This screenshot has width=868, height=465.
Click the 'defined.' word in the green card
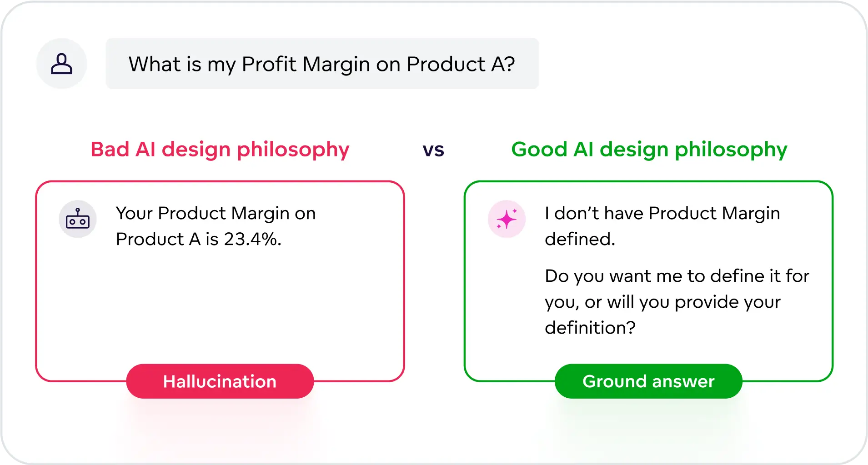580,239
